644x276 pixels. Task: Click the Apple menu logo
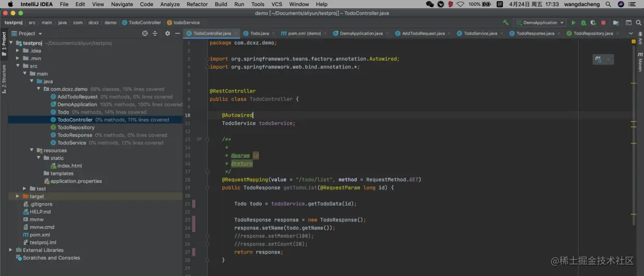click(x=10, y=4)
